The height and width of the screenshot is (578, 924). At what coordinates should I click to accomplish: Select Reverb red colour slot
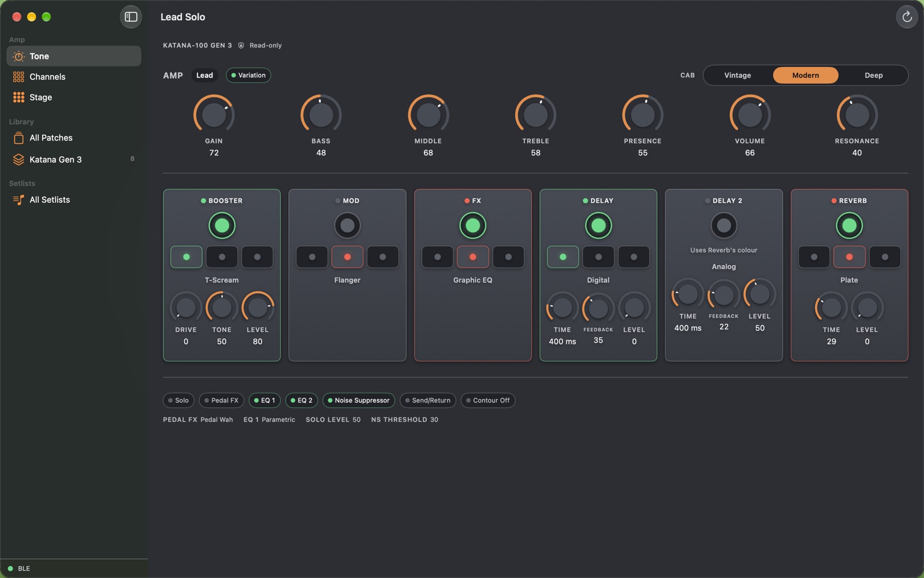coord(849,257)
